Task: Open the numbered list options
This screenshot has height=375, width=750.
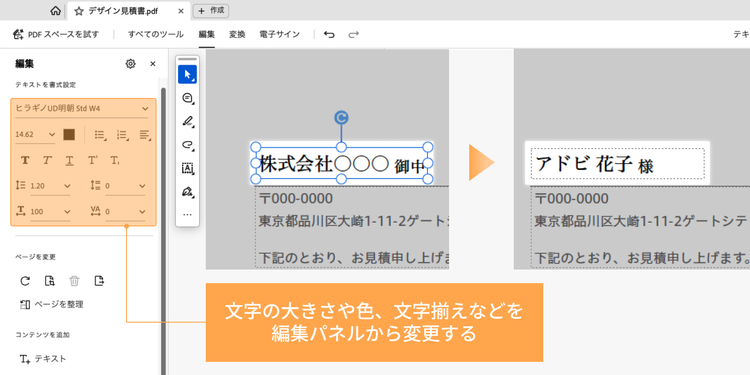Action: click(x=122, y=135)
